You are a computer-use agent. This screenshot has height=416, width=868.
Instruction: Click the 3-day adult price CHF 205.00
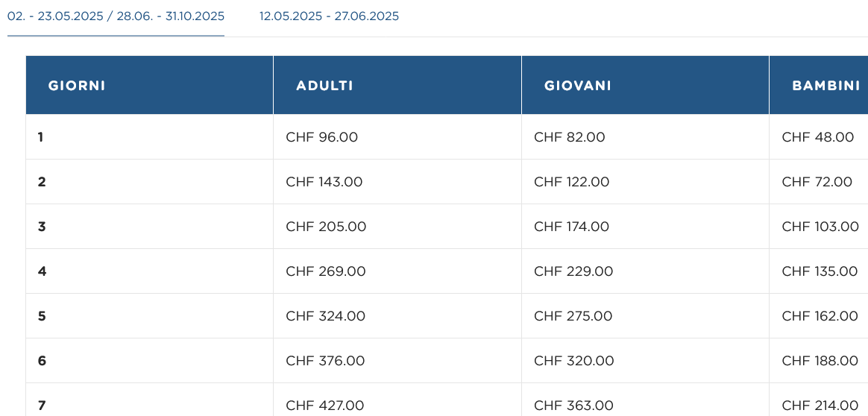(326, 227)
